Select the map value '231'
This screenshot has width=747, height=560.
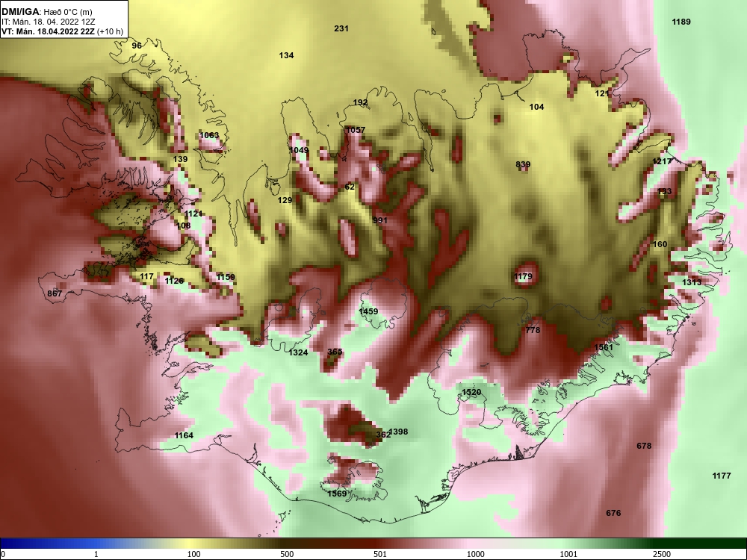[341, 28]
